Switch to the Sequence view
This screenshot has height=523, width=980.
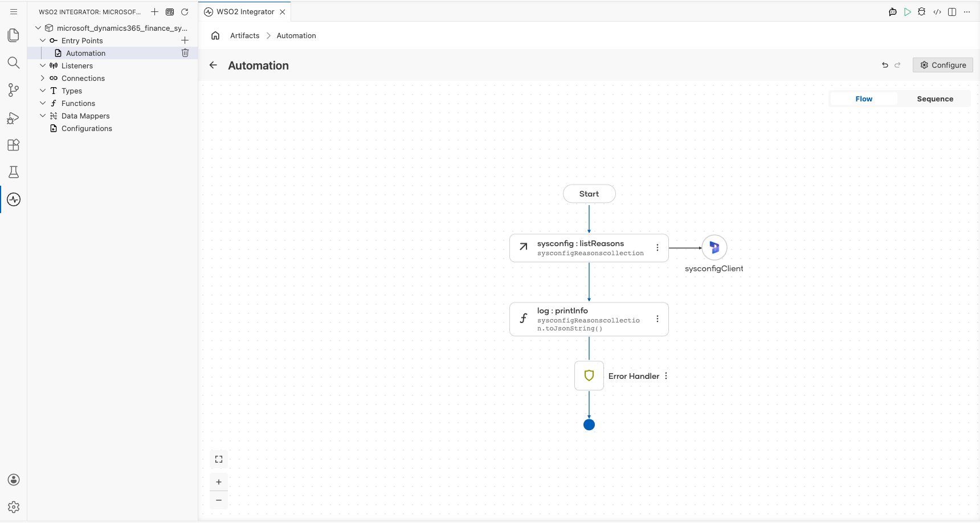coord(935,99)
